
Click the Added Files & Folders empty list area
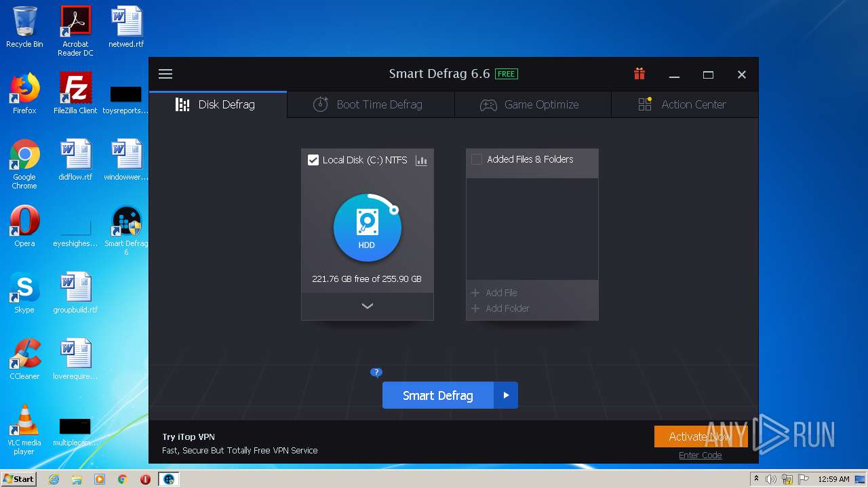tap(532, 229)
